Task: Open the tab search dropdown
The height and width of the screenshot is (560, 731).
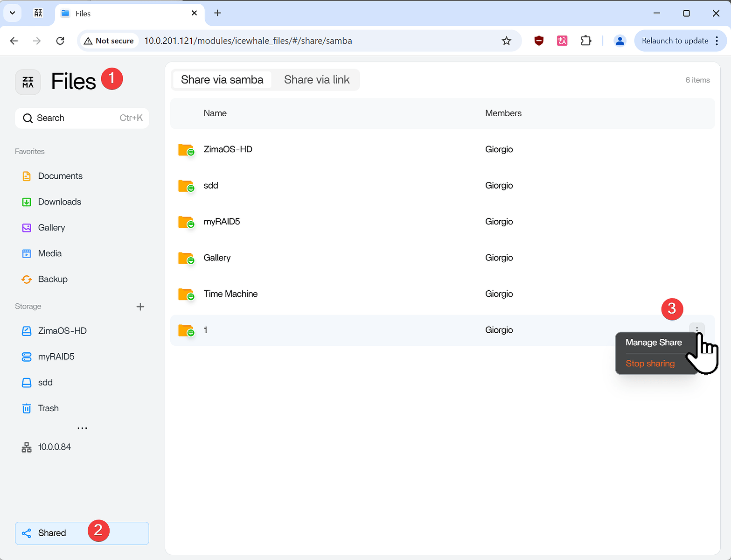Action: [x=13, y=13]
